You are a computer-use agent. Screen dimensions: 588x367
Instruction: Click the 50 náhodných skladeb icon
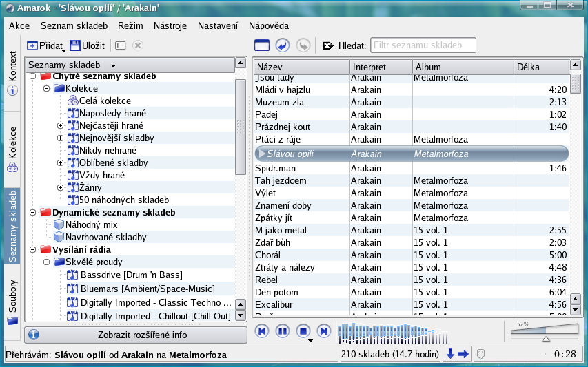[73, 200]
